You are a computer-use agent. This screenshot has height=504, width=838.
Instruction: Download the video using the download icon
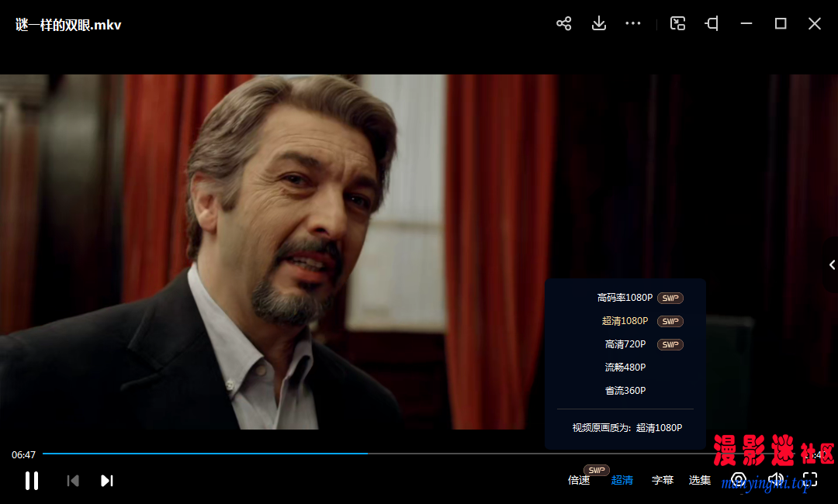599,23
